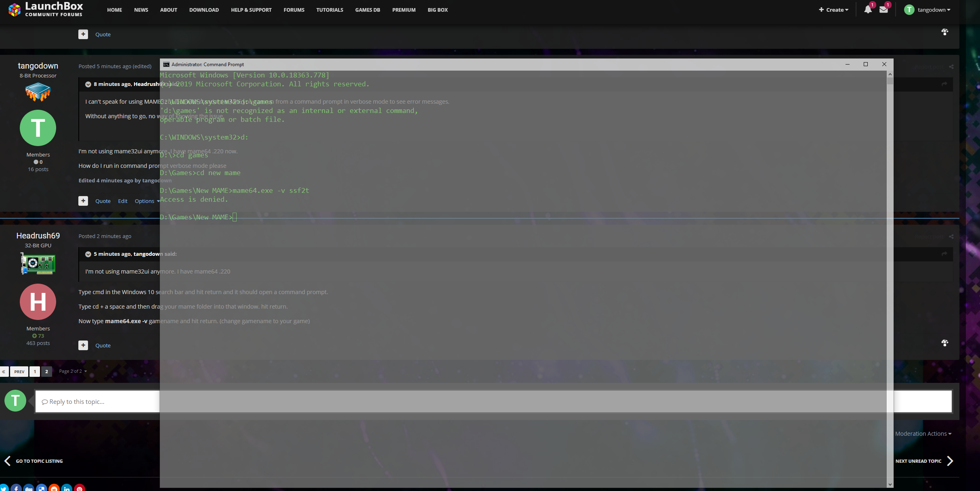
Task: Open the HOME nav item
Action: (x=115, y=10)
